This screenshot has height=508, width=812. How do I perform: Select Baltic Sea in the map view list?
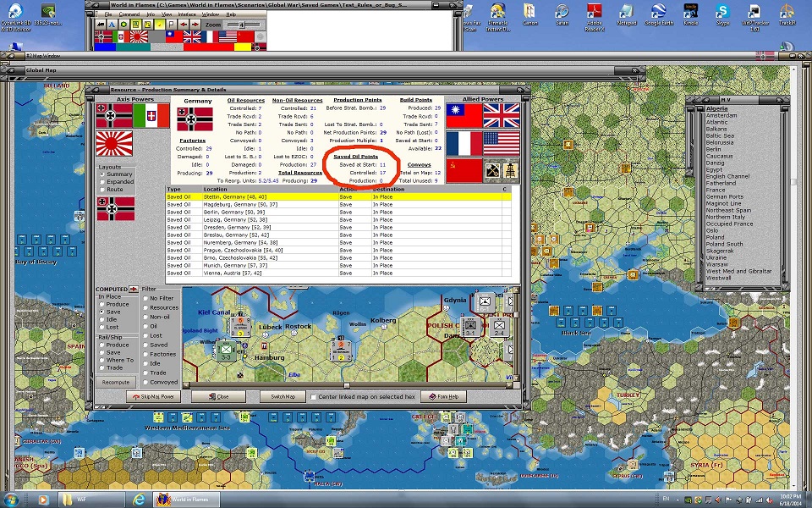pyautogui.click(x=720, y=135)
